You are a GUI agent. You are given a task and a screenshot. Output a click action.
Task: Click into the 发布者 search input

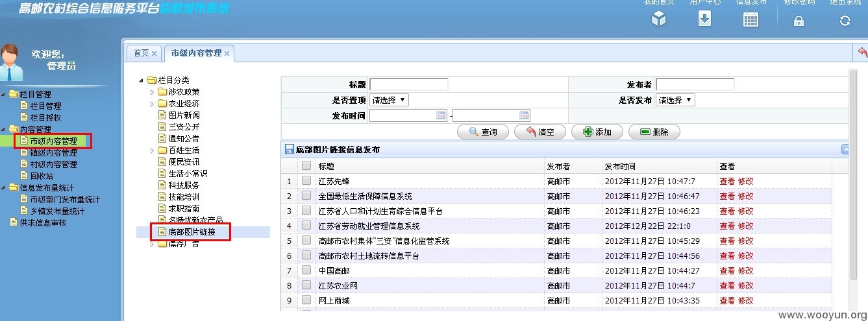(695, 84)
